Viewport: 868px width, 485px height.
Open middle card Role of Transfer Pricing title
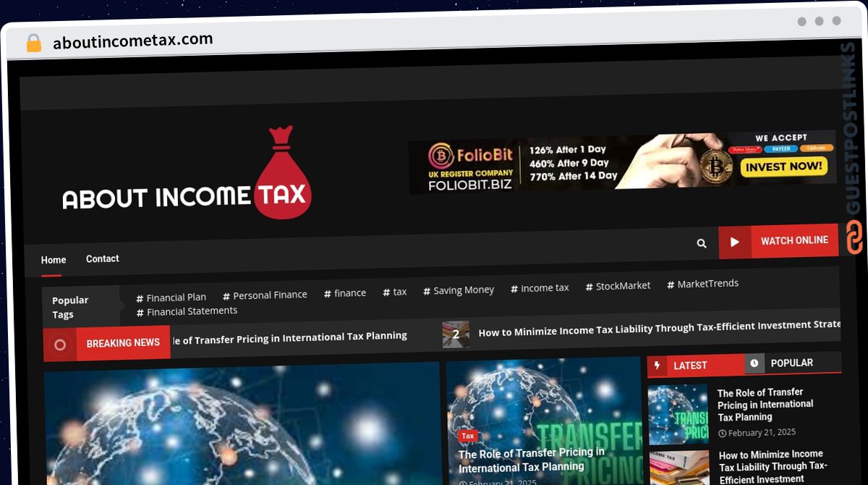click(532, 460)
